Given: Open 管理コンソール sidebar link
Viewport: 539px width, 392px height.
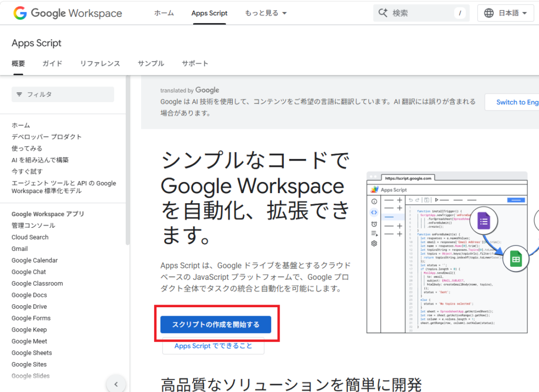Looking at the screenshot, I should 33,225.
